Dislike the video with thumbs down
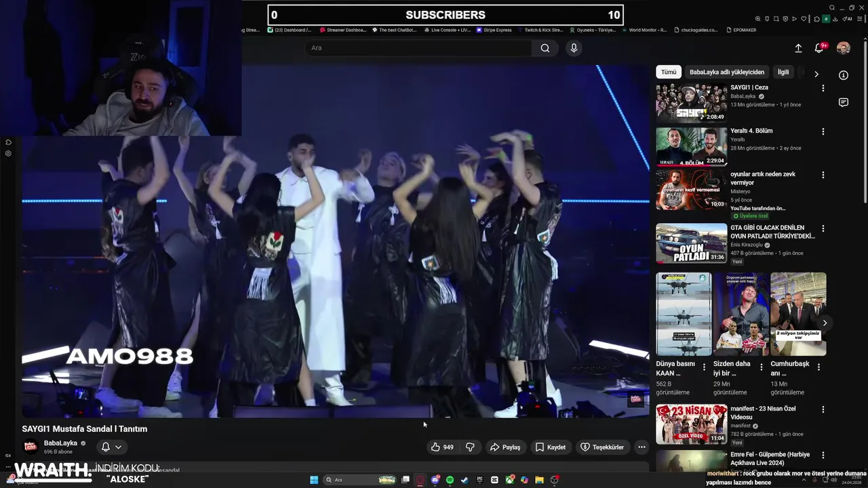The width and height of the screenshot is (868, 488). tap(470, 447)
